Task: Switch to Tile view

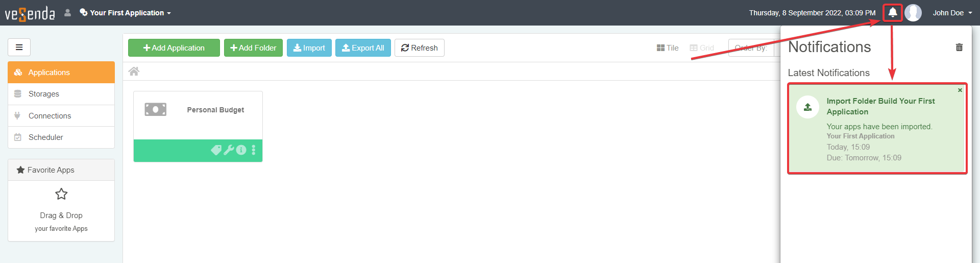Action: click(x=668, y=48)
